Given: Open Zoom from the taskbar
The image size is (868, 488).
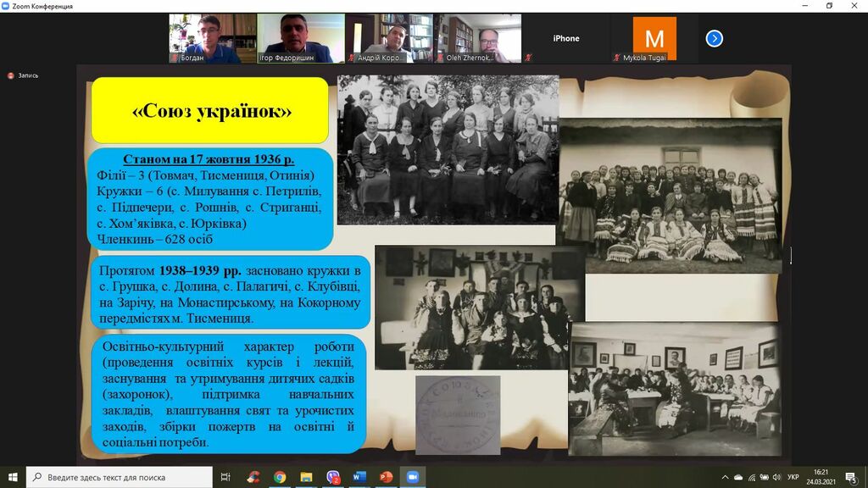Looking at the screenshot, I should [412, 477].
